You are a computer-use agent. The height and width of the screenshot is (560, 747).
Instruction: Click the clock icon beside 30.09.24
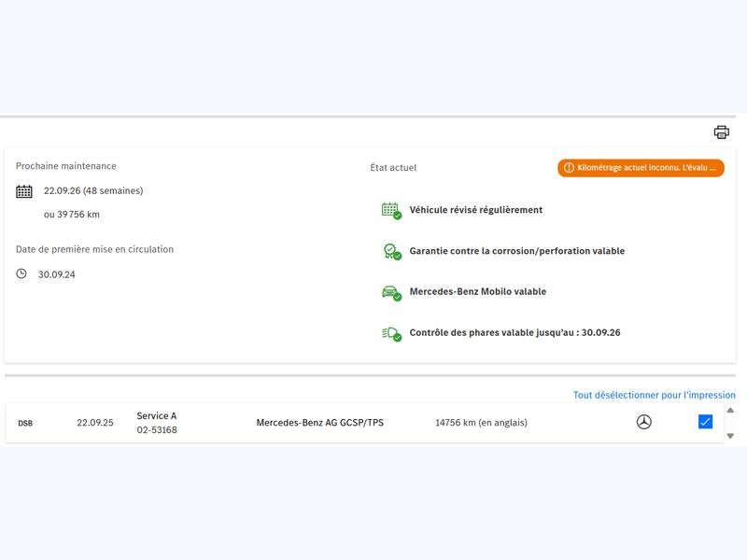point(22,273)
